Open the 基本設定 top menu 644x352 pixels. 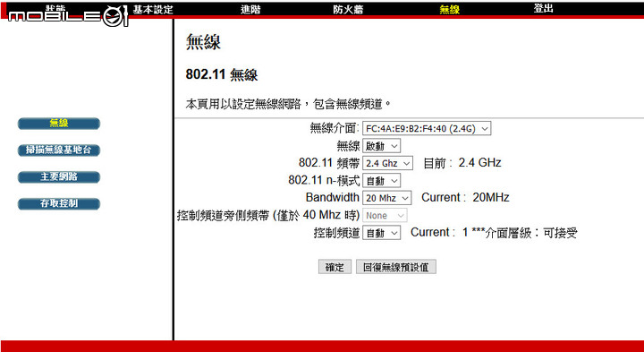tap(153, 10)
